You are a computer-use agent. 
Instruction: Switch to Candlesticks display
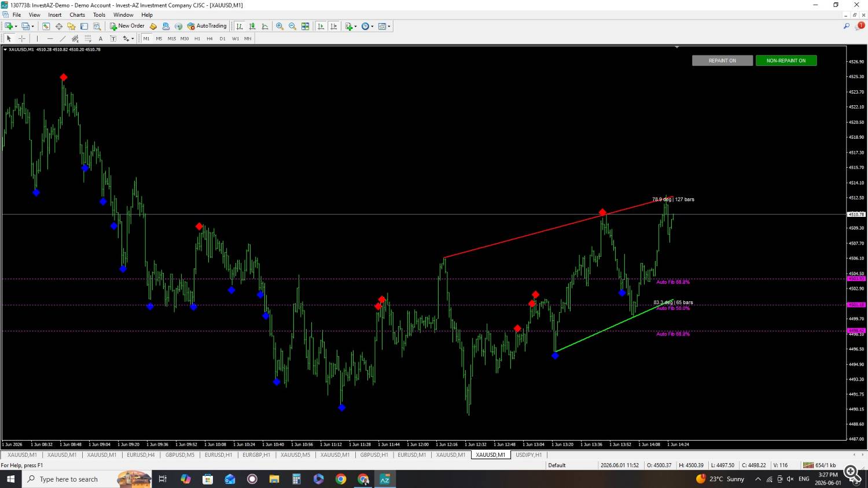click(x=252, y=26)
